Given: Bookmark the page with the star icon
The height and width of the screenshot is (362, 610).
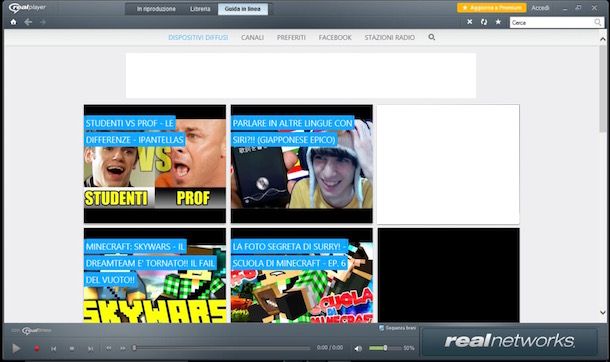Looking at the screenshot, I should 498,22.
